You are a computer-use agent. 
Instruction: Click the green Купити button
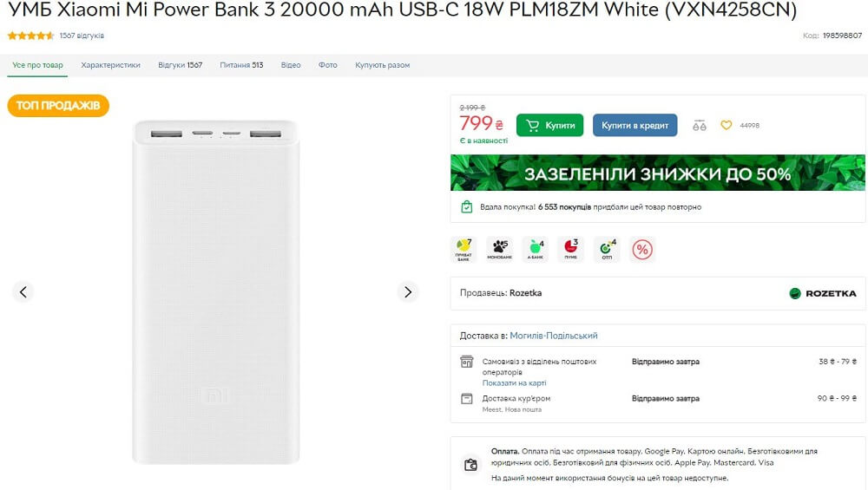click(549, 126)
